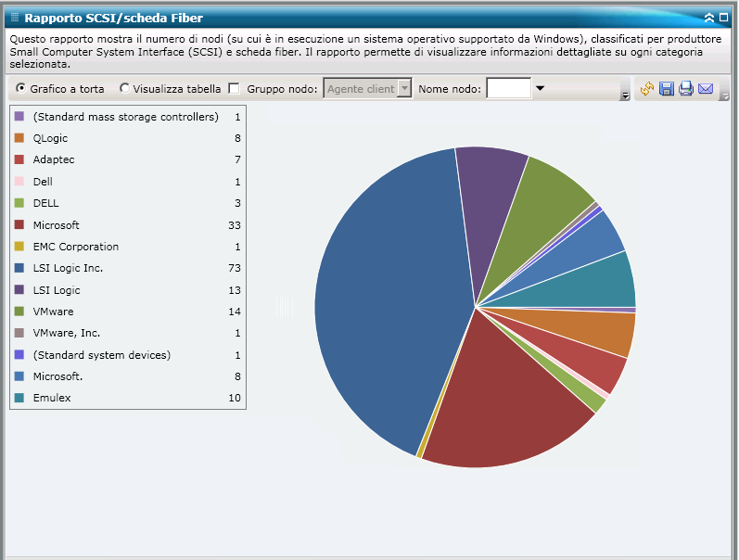The width and height of the screenshot is (739, 560).
Task: Select the (Standard system devices) legend entry
Action: click(128, 354)
